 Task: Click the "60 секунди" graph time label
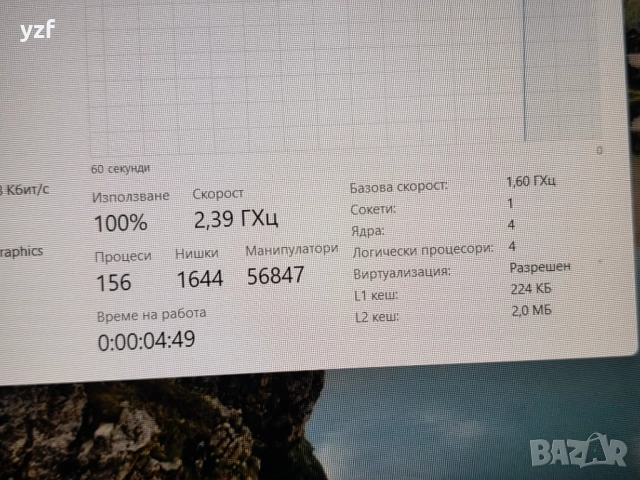click(x=120, y=168)
